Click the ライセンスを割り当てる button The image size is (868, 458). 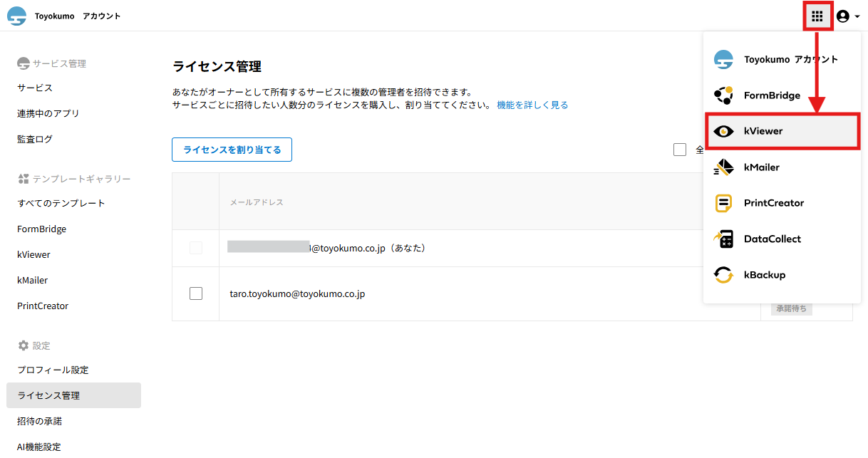pyautogui.click(x=232, y=150)
